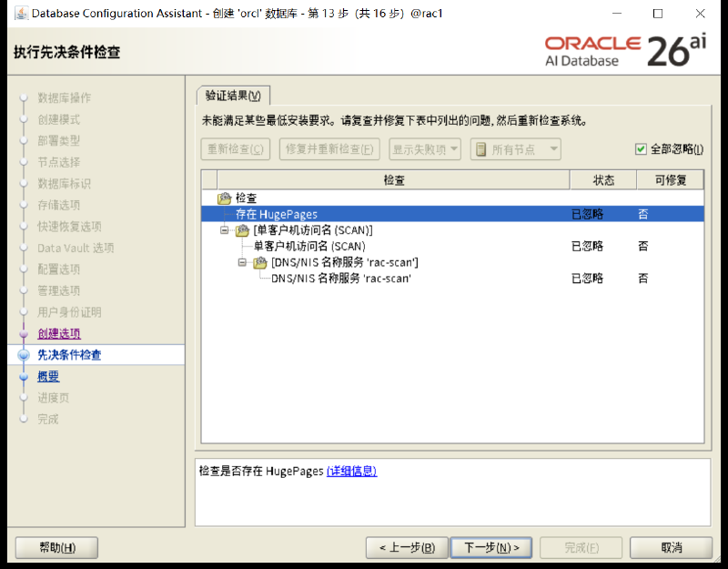Image resolution: width=728 pixels, height=569 pixels.
Task: Click the [单客户机访问名 (SCAN)] folder icon
Action: tap(242, 230)
